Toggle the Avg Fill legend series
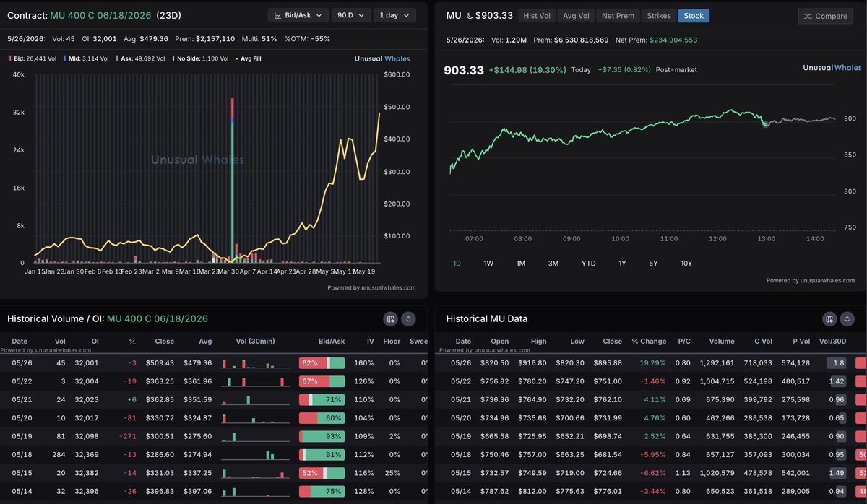The width and height of the screenshot is (867, 504). tap(249, 58)
